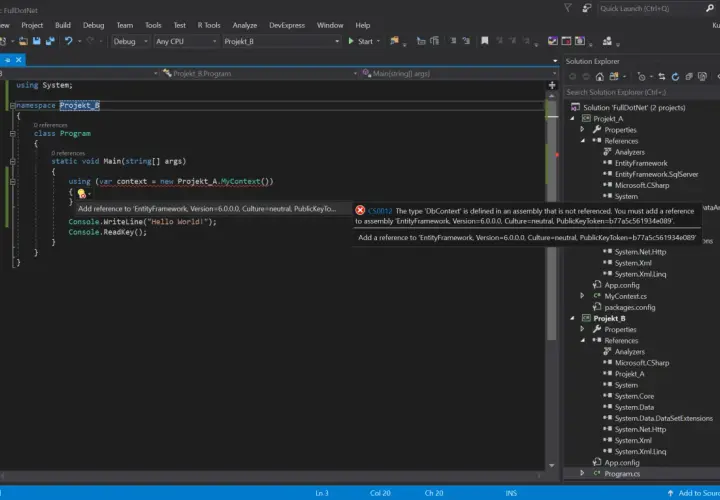Open the Tools menu
Screen dimensions: 720x500
(153, 25)
